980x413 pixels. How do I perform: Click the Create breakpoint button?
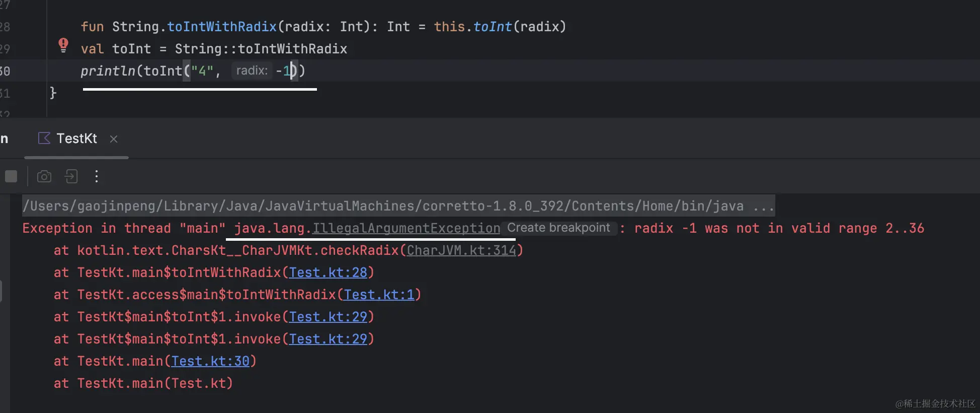pyautogui.click(x=558, y=228)
